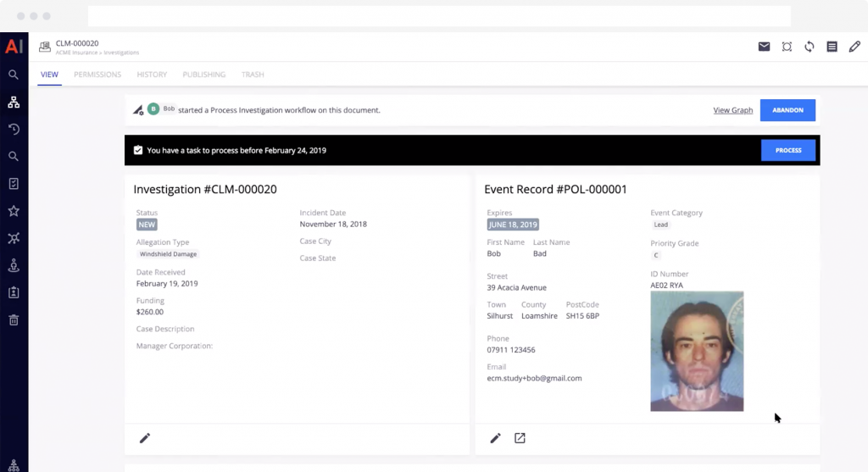Switch to the Permissions tab
Image resolution: width=868 pixels, height=472 pixels.
[97, 75]
